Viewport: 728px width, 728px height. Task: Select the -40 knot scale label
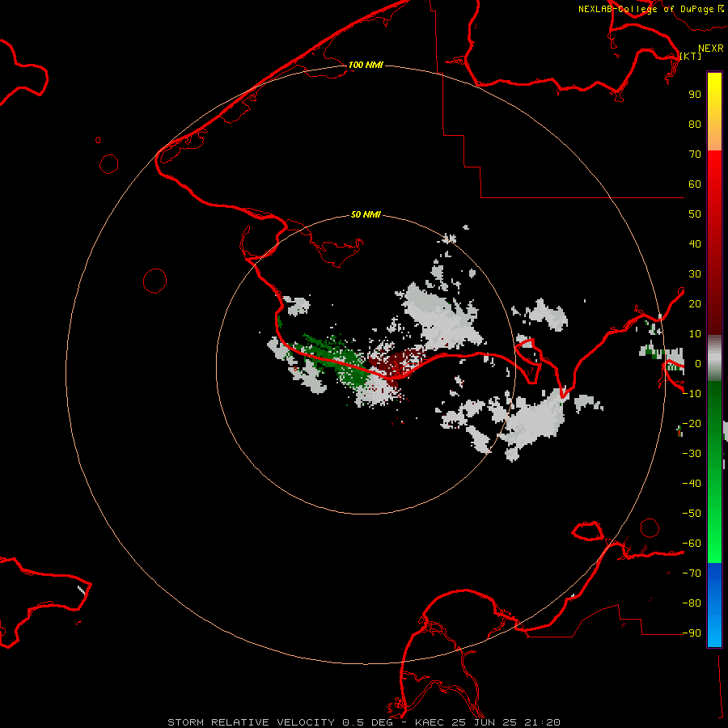click(x=692, y=484)
